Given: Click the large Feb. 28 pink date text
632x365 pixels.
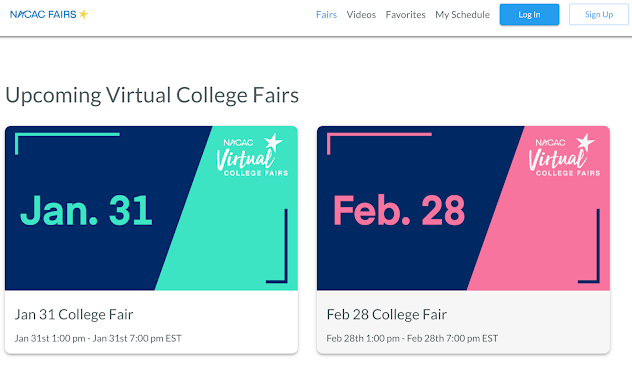Looking at the screenshot, I should 399,210.
